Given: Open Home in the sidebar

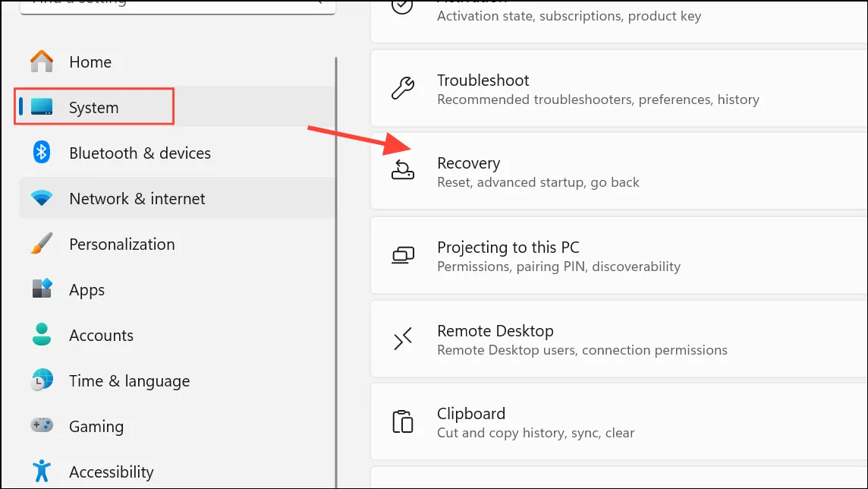Looking at the screenshot, I should [177, 62].
